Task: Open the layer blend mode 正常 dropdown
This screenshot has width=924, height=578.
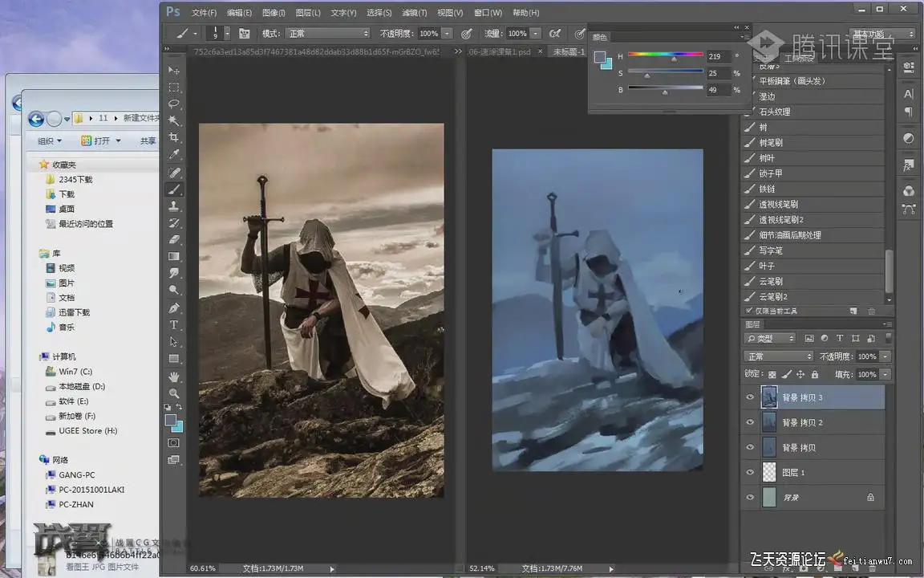Action: [x=779, y=356]
